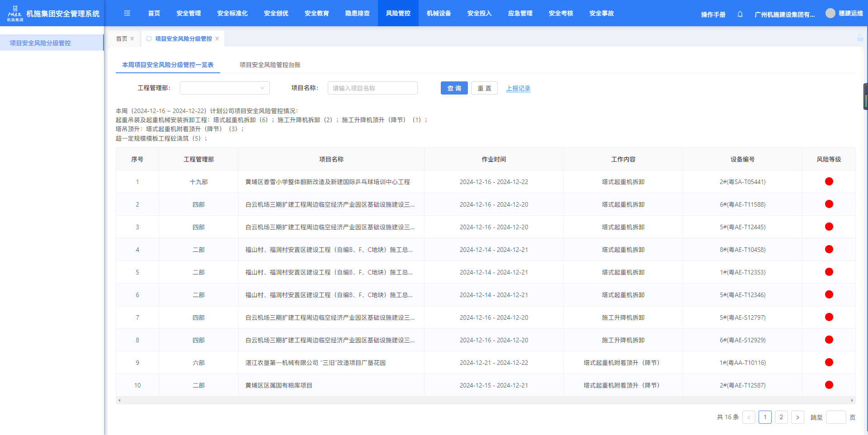868x435 pixels.
Task: Go to the next page arrow
Action: point(797,417)
